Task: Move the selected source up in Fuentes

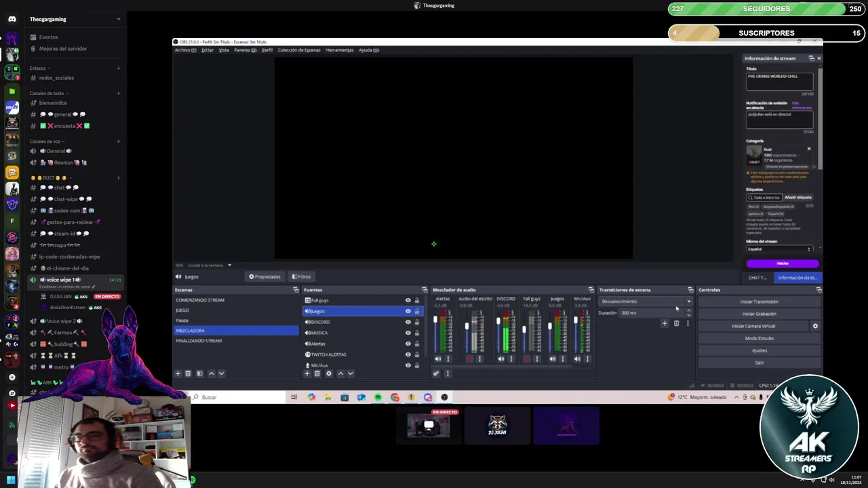Action: 340,373
